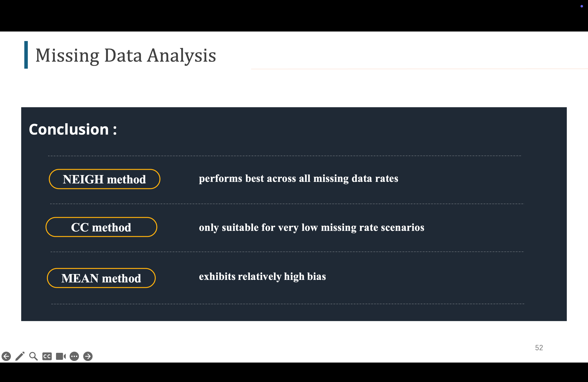Click the blue accent bar beside title

coord(26,55)
